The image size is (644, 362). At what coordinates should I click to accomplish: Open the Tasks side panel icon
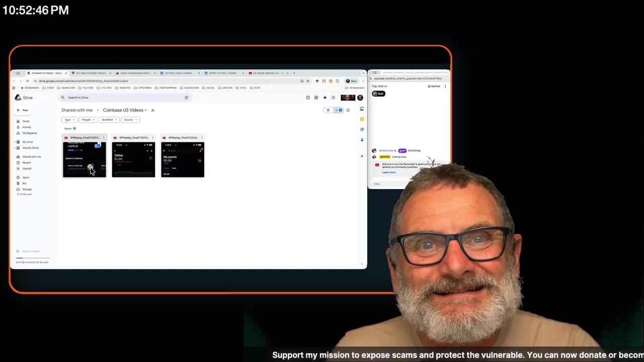point(362,129)
